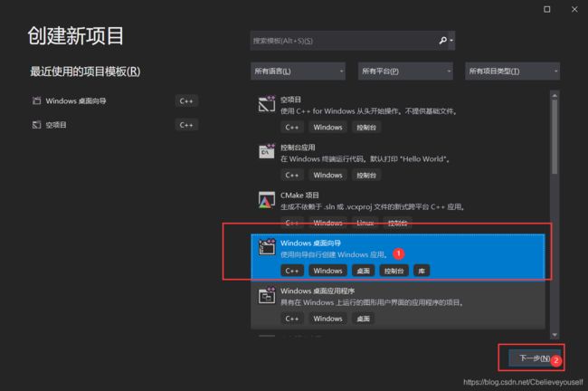Close the create new project dialog
Viewport: 588px width, 391px height.
point(574,9)
